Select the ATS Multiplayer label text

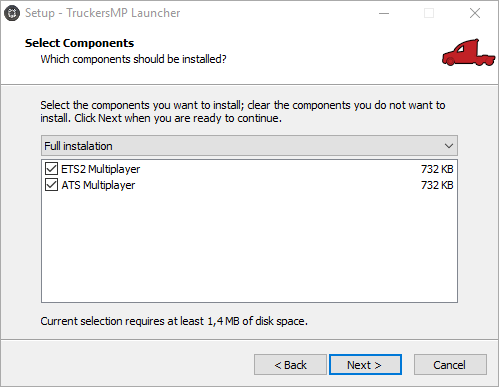tap(98, 185)
